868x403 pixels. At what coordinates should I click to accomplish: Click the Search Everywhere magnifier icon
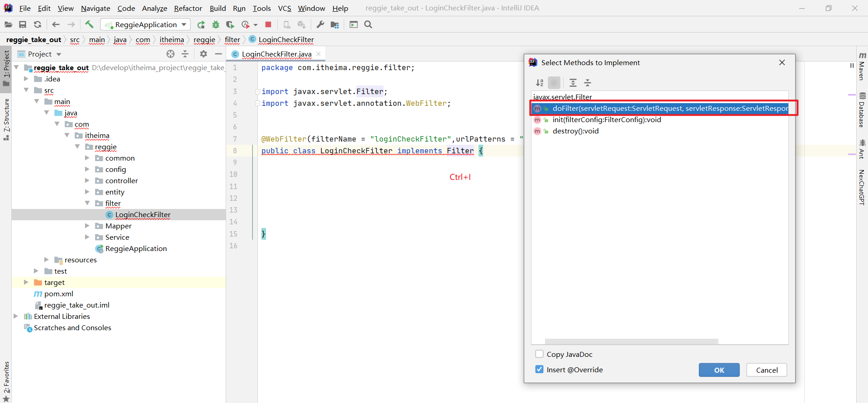click(368, 24)
